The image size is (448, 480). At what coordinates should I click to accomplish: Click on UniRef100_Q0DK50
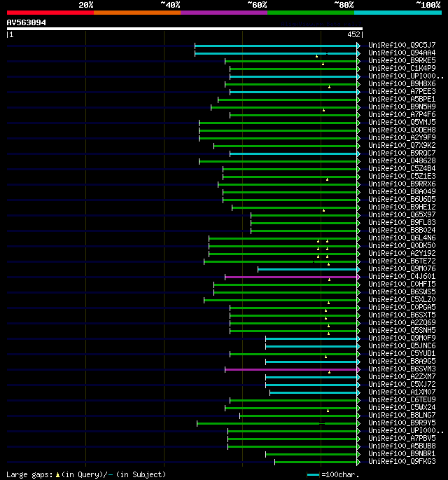tap(402, 245)
